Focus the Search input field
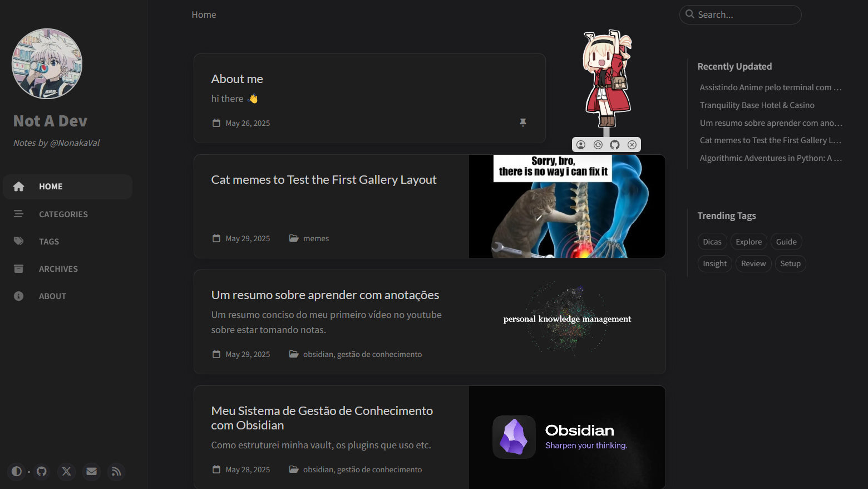 click(x=741, y=14)
